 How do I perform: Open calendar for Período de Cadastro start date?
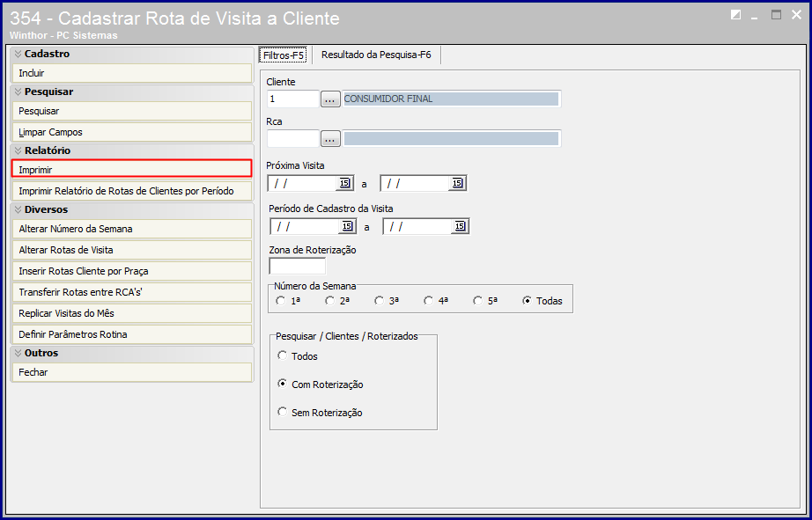348,226
